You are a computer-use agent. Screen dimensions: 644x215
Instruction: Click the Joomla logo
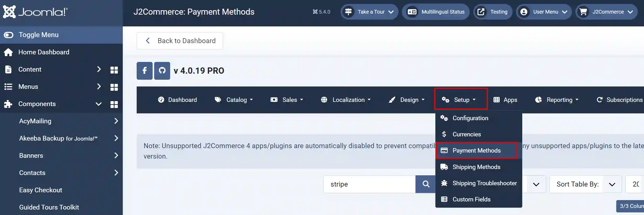coord(35,12)
